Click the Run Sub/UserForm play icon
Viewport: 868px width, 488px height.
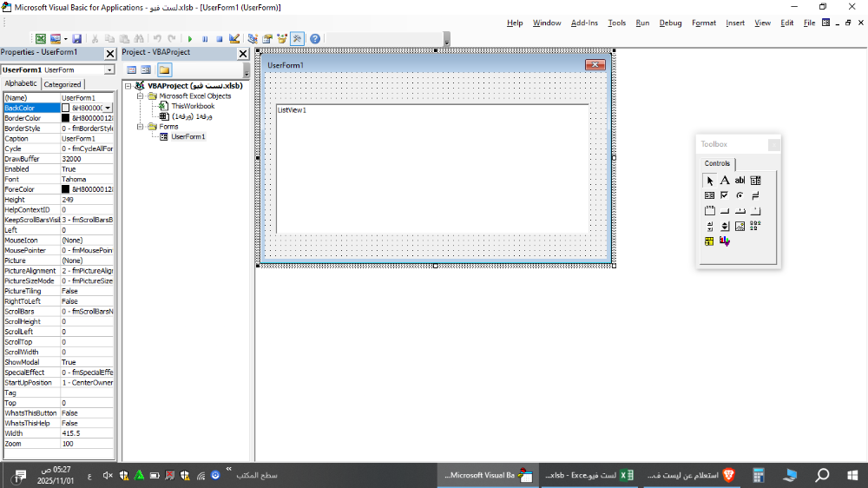coord(190,39)
